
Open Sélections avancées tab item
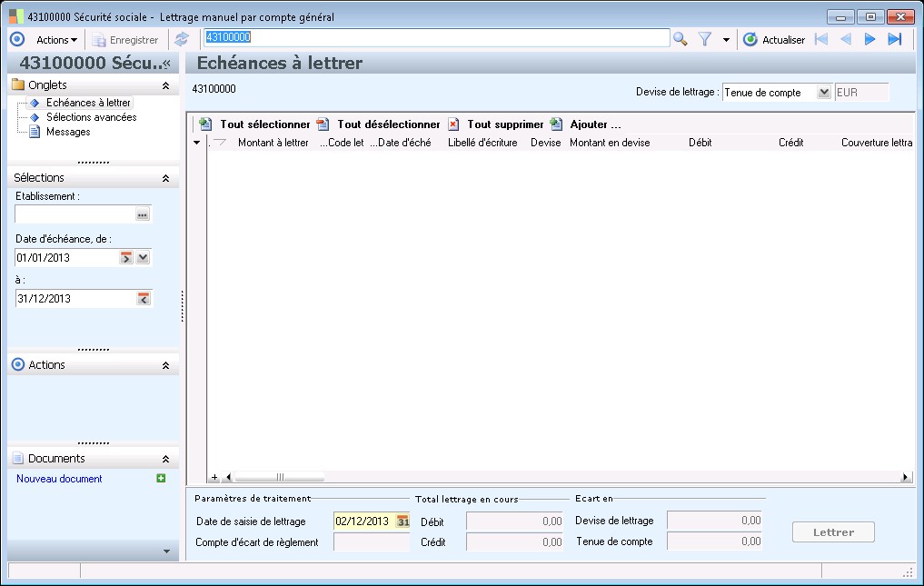(x=92, y=117)
